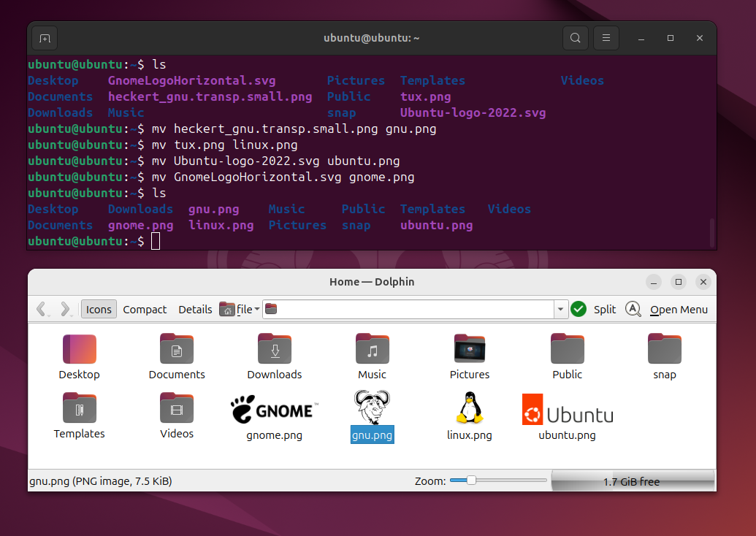This screenshot has height=536, width=756.
Task: Click the gnu.png GNU head thumbnail
Action: pyautogui.click(x=373, y=407)
